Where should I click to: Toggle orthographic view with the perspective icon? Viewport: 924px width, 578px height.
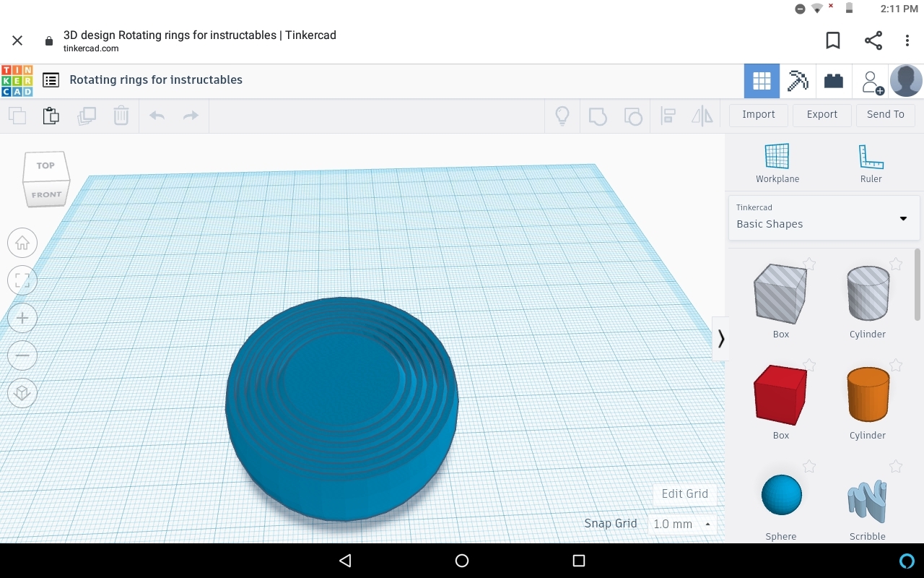coord(22,393)
